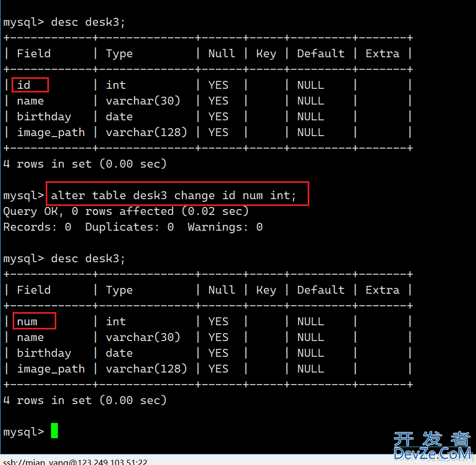
Task: Click 'image_path' in the table containing the num field
Action: pyautogui.click(x=51, y=369)
